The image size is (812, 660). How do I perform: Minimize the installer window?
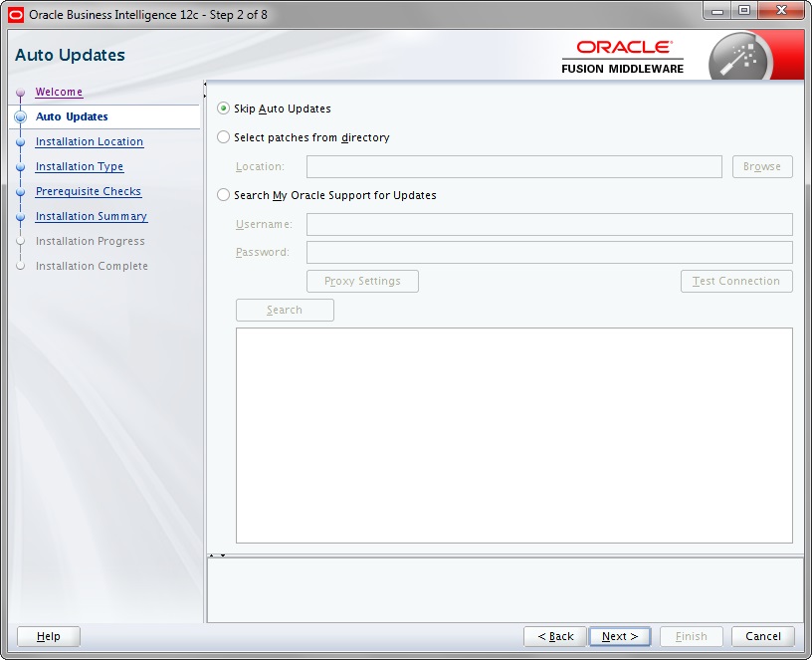717,11
